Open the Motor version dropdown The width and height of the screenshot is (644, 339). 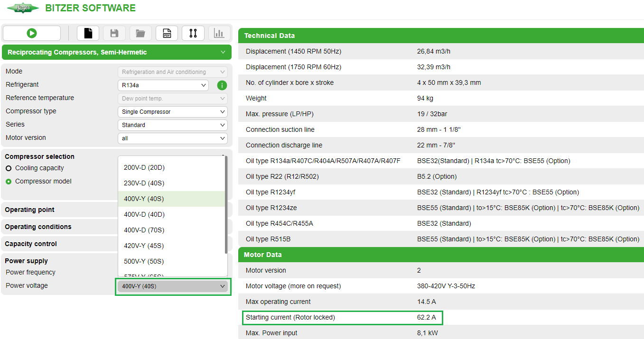pos(172,137)
